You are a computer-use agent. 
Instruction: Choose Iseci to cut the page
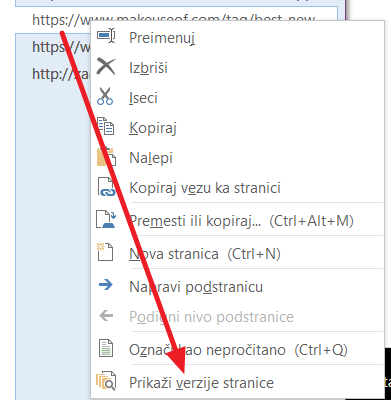click(x=237, y=98)
